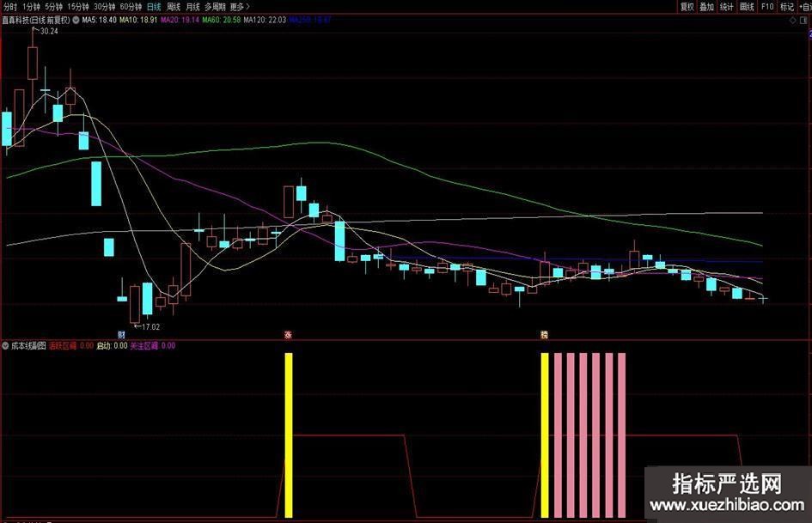Open the 统计 statistics button
Screen dimensions: 812x523
[x=727, y=7]
